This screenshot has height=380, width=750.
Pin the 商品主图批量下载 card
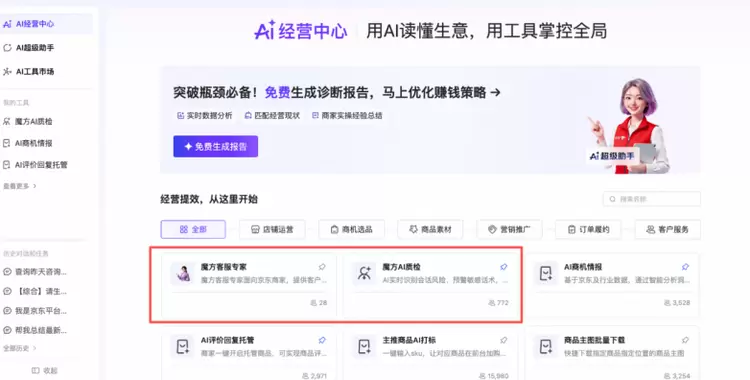click(x=685, y=340)
